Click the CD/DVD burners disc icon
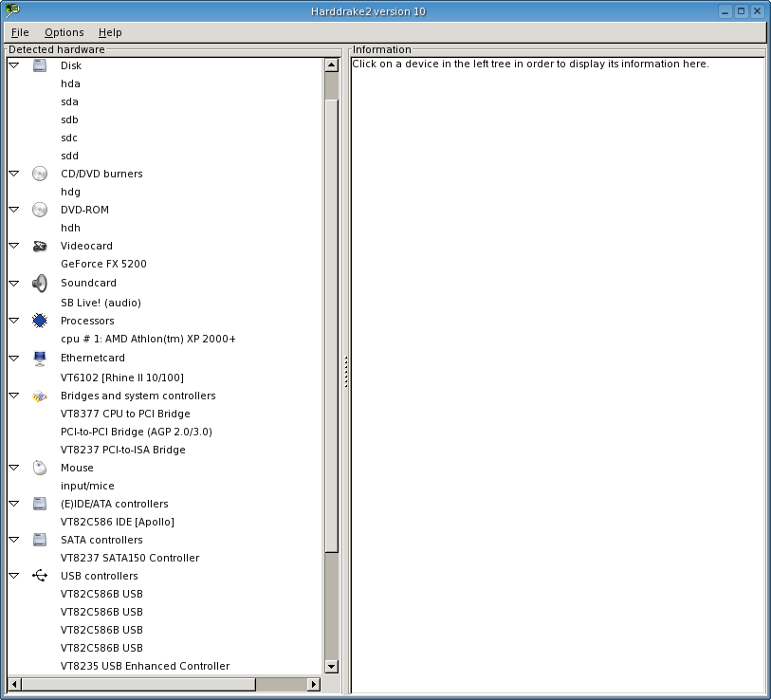771x700 pixels. click(39, 174)
